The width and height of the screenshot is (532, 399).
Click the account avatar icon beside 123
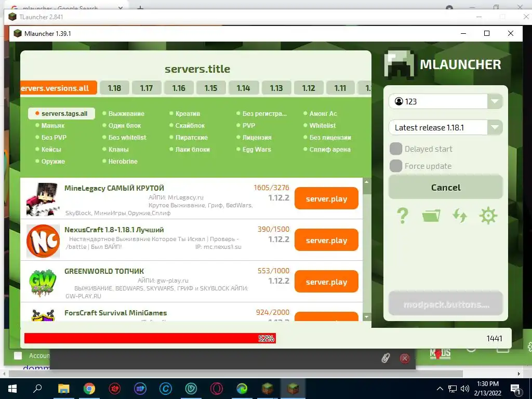(399, 101)
